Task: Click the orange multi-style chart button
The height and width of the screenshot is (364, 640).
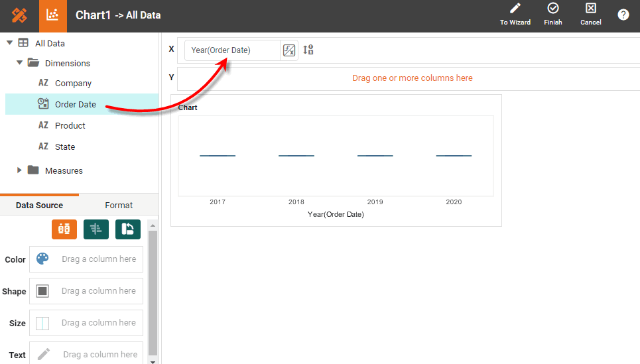Action: click(64, 229)
